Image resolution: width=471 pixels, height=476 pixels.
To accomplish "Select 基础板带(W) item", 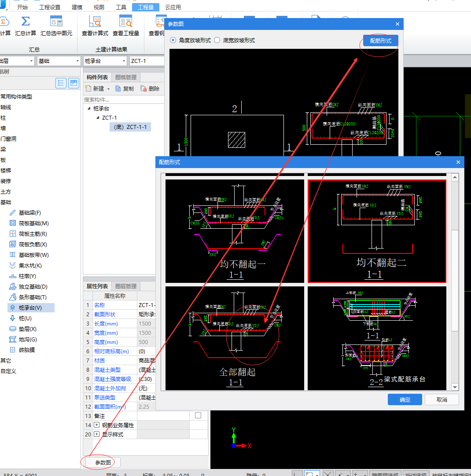I will point(33,255).
